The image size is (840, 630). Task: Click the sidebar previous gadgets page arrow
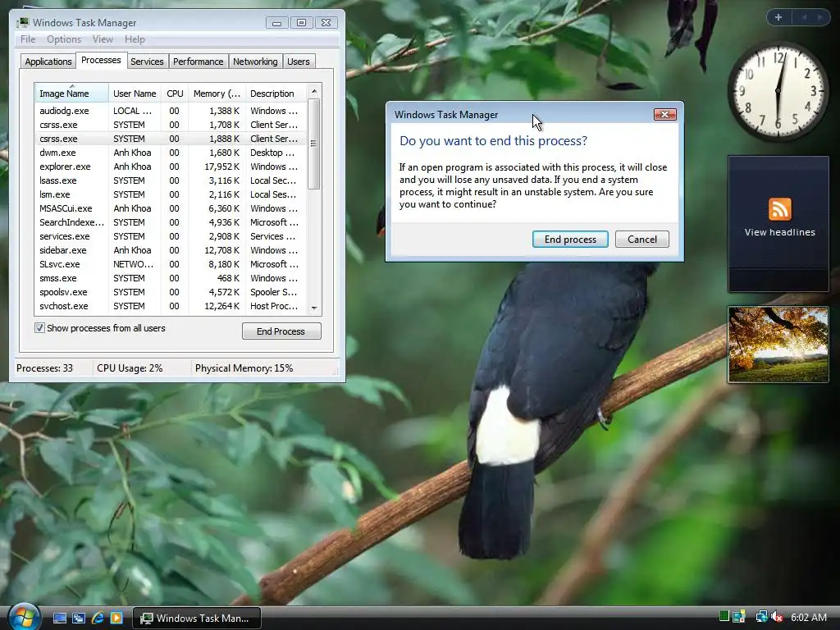coord(804,17)
